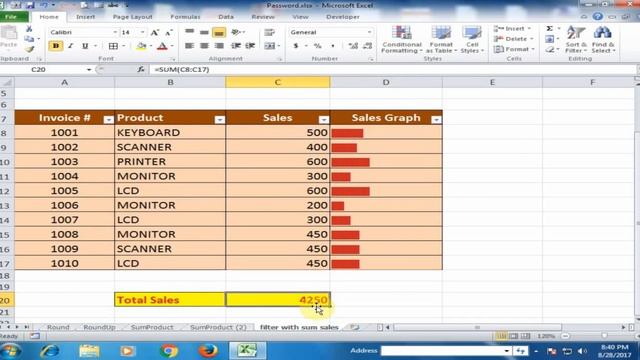Open Invoice # column filter dropdown

coord(109,120)
